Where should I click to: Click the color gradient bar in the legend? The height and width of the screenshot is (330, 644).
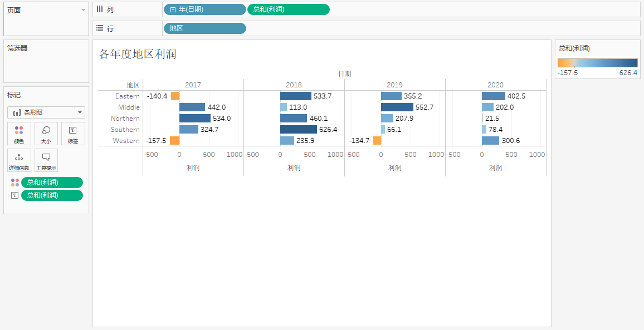(597, 63)
